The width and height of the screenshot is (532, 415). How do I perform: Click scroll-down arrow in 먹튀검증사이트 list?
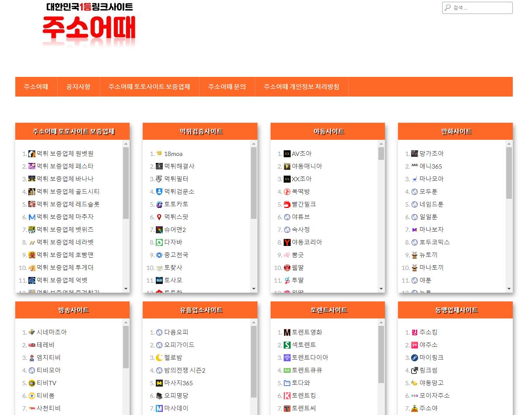click(254, 289)
